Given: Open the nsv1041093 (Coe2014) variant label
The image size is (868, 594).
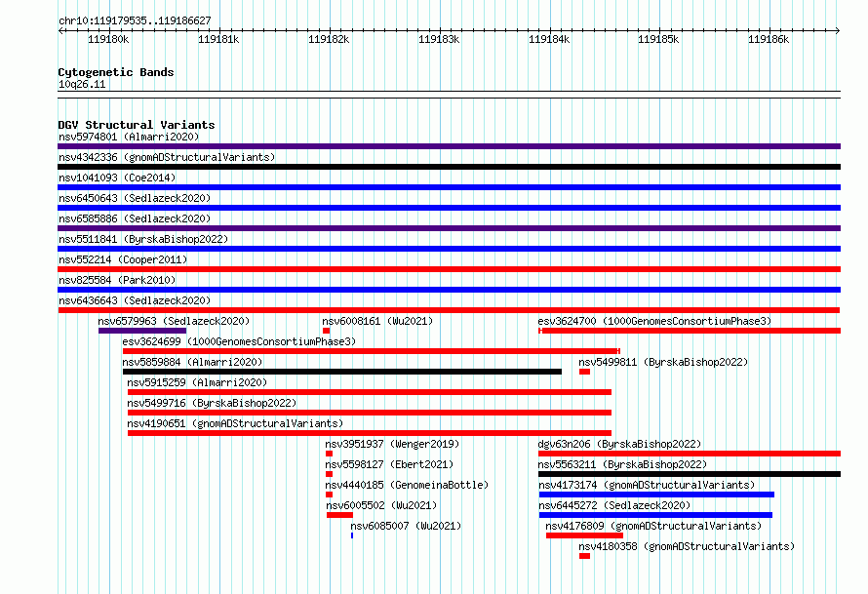Looking at the screenshot, I should coord(117,178).
